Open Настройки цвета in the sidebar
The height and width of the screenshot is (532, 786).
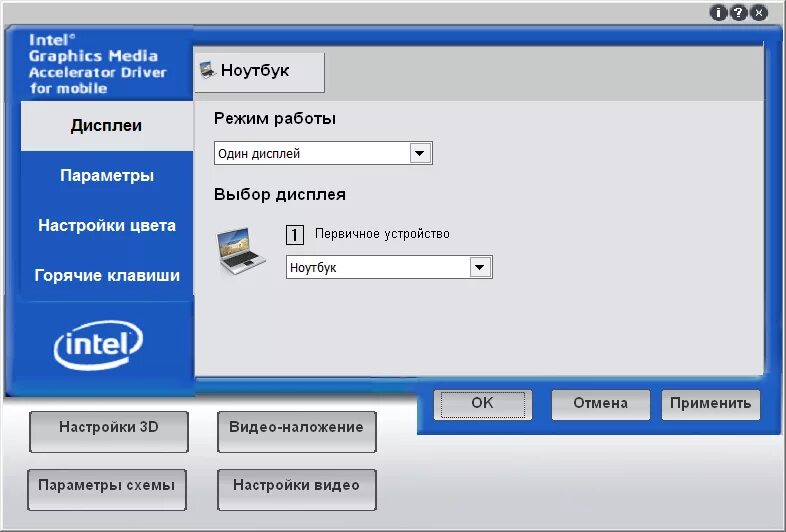pyautogui.click(x=107, y=226)
